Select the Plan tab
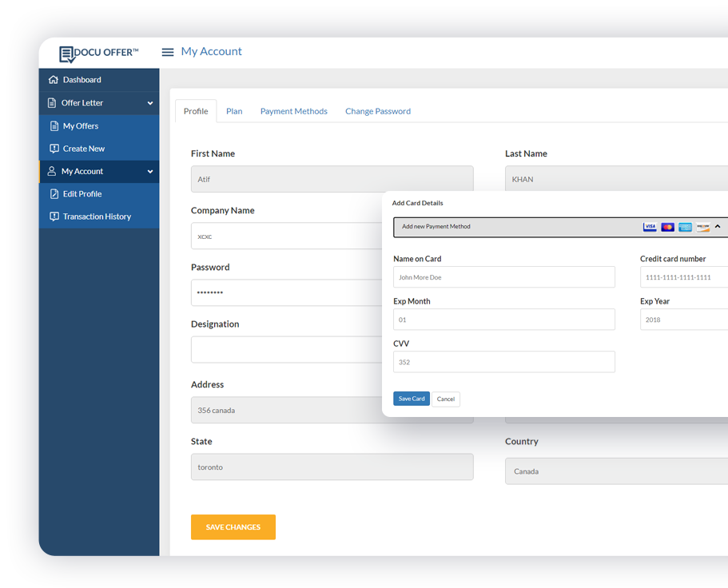 (234, 111)
